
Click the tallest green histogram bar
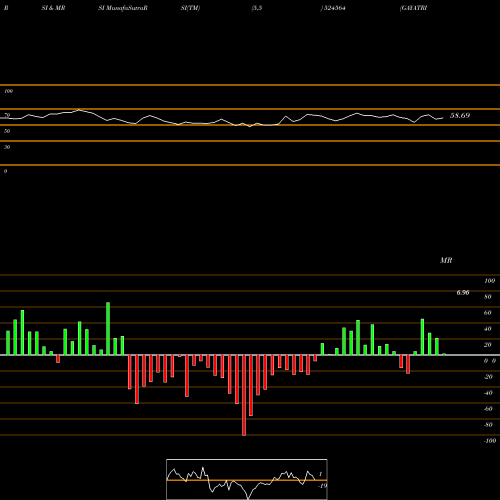pos(108,329)
